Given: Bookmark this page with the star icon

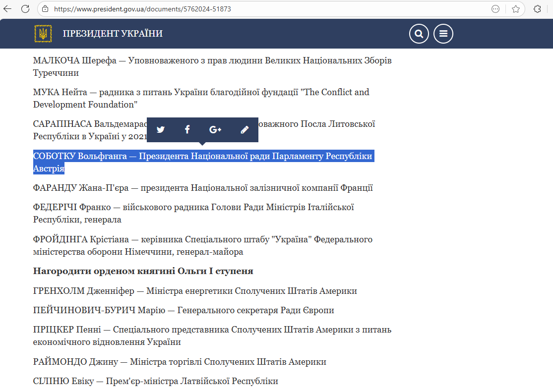Looking at the screenshot, I should pyautogui.click(x=516, y=9).
